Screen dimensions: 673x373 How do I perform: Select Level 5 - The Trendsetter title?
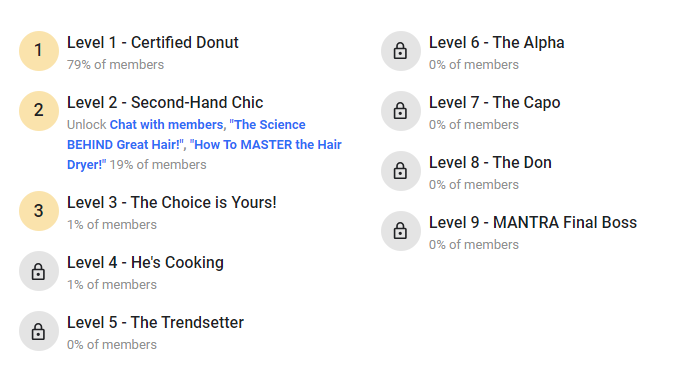155,323
